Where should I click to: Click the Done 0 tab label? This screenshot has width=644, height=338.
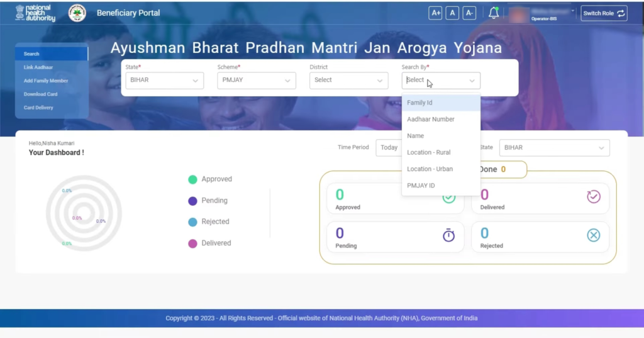click(x=492, y=169)
